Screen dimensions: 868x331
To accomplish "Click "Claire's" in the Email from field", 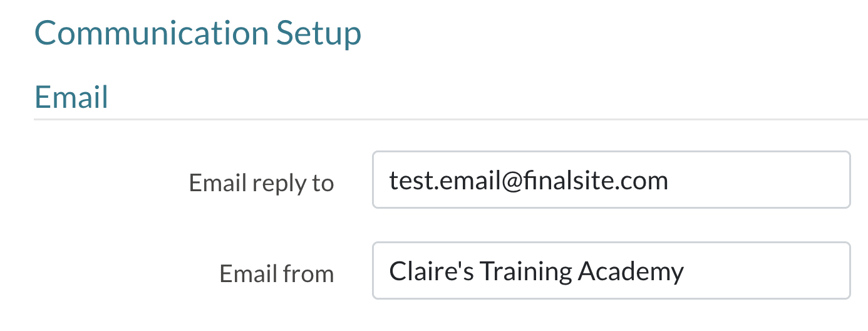I will pyautogui.click(x=431, y=271).
